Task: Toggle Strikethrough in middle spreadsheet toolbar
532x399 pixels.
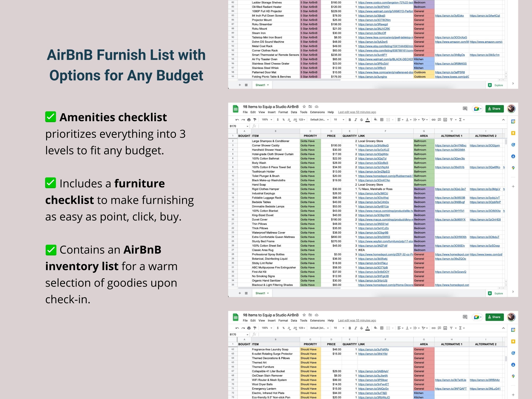Action: coord(362,120)
